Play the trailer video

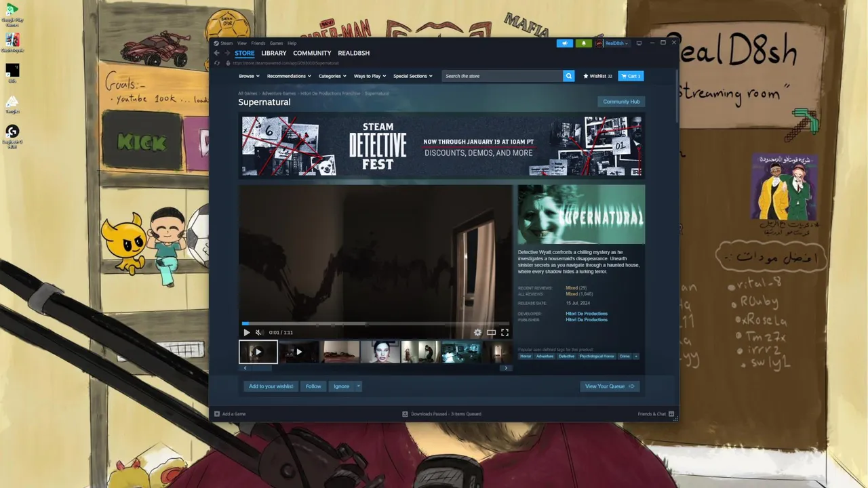(x=246, y=332)
